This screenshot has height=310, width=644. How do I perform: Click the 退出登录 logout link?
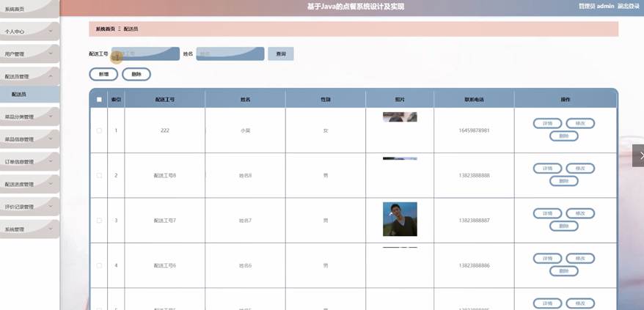tap(629, 6)
